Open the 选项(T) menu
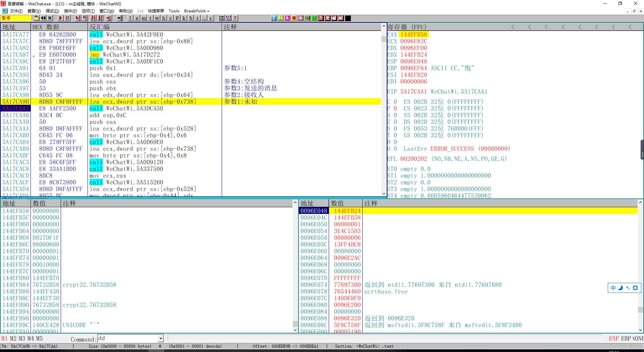This screenshot has height=352, width=644. pos(88,11)
